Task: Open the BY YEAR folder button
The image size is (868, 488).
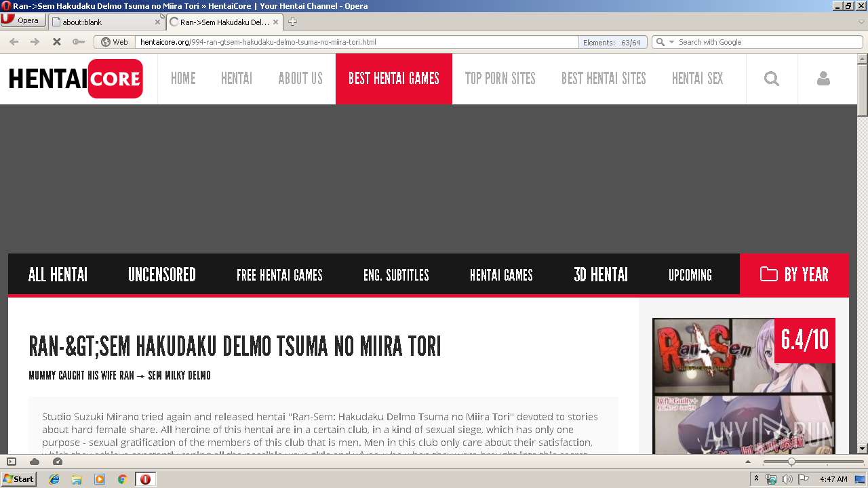Action: (x=794, y=274)
